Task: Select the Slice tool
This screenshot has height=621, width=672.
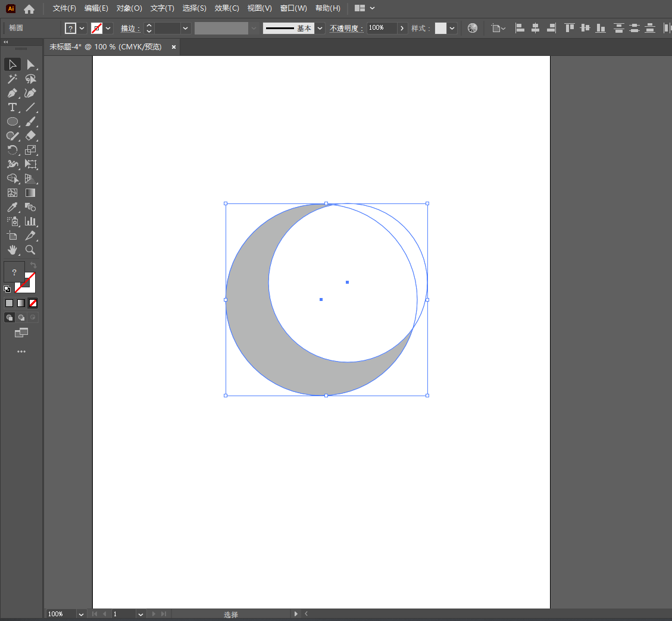Action: pyautogui.click(x=30, y=236)
